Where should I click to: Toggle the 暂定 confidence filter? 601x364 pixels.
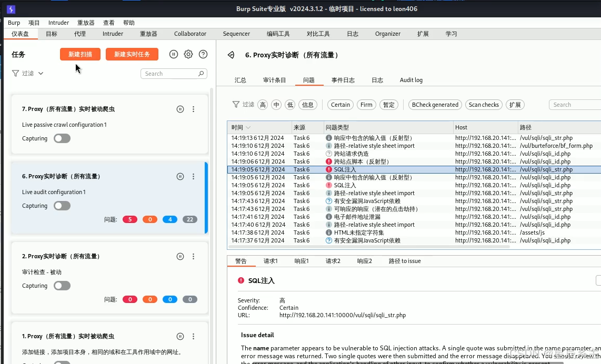389,105
